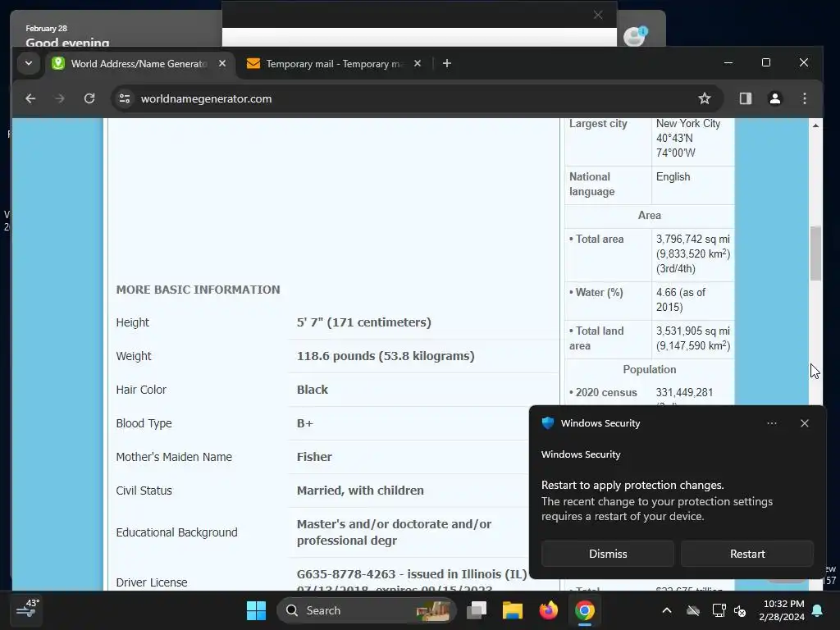The image size is (840, 630).
Task: Launch Firefox from taskbar
Action: [x=549, y=610]
